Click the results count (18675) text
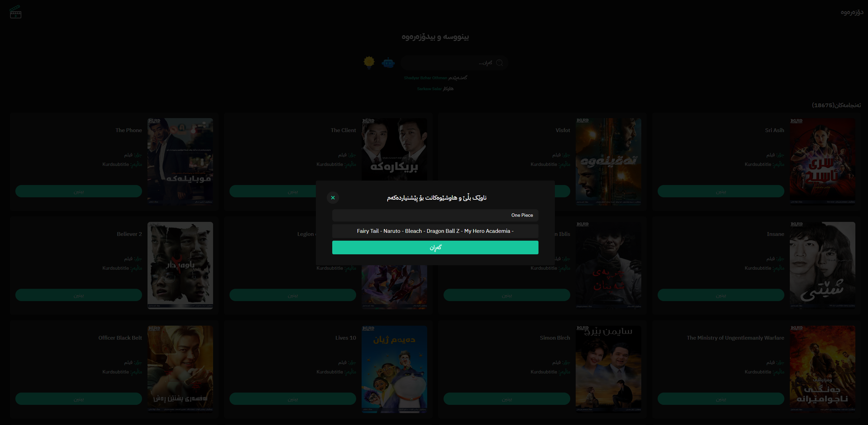 coord(836,105)
